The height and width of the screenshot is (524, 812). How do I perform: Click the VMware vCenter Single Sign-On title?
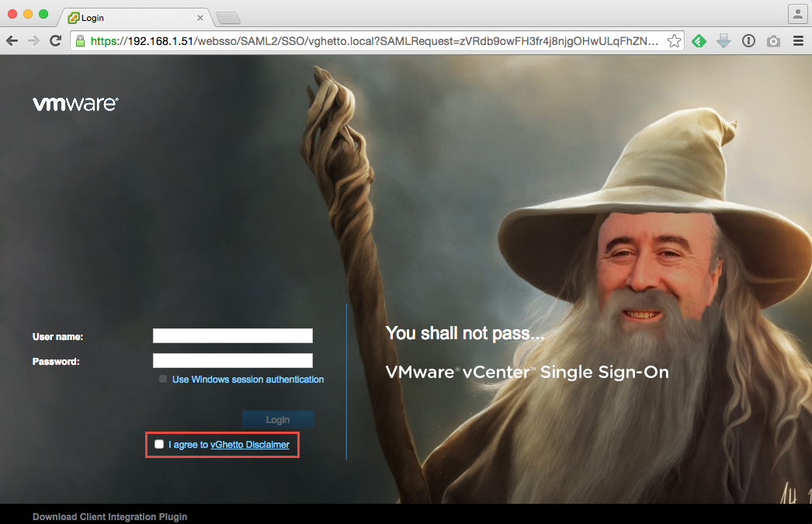pos(527,373)
